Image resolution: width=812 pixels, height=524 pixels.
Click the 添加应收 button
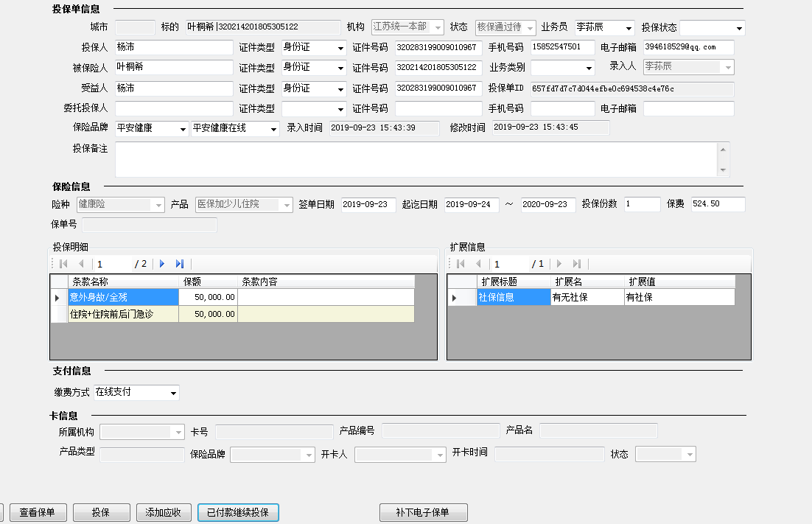tap(164, 512)
